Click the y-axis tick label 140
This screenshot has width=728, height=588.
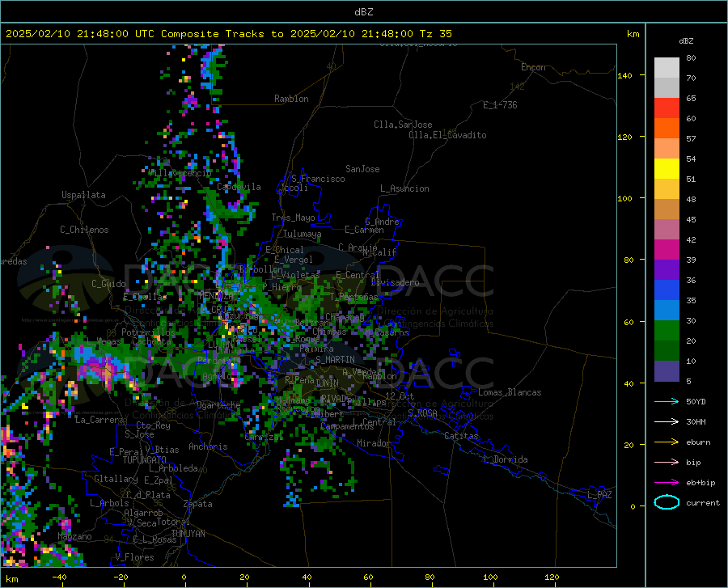(624, 75)
